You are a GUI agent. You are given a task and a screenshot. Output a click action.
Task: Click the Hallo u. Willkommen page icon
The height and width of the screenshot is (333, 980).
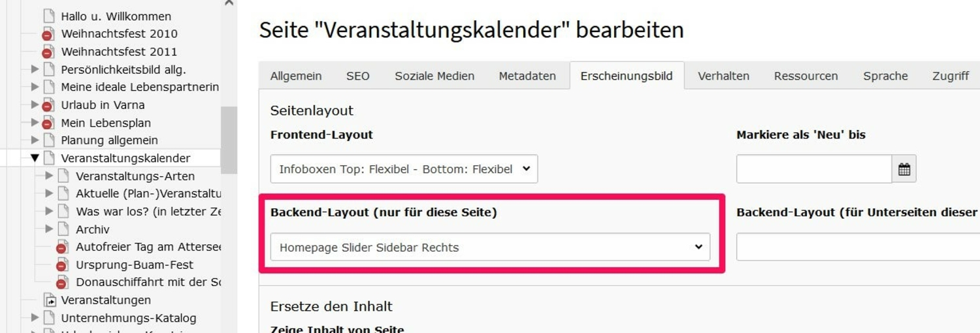[x=49, y=16]
